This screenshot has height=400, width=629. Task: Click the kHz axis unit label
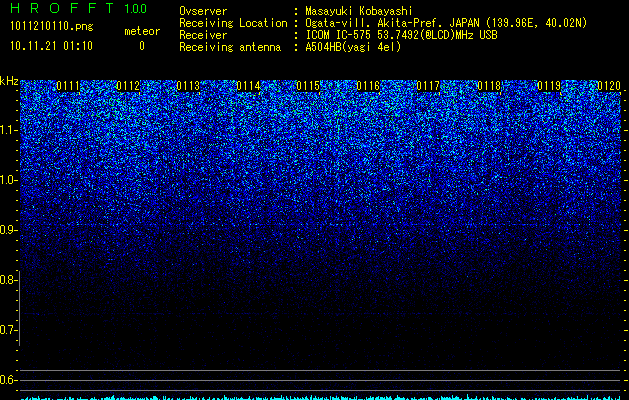[x=9, y=81]
